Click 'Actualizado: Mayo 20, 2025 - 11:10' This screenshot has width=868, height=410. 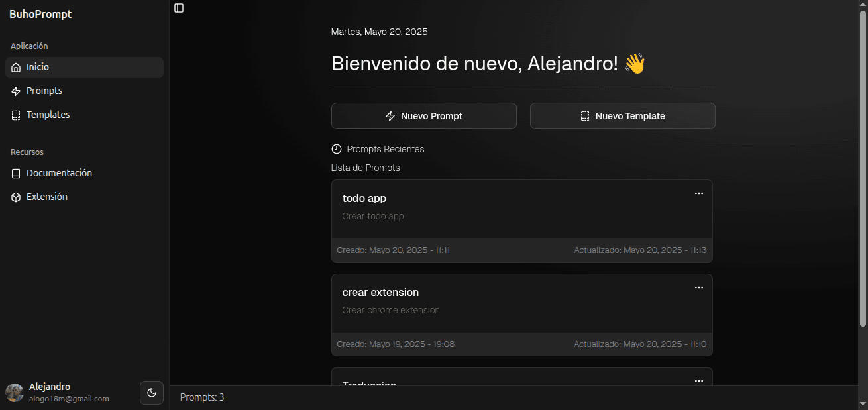tap(640, 344)
